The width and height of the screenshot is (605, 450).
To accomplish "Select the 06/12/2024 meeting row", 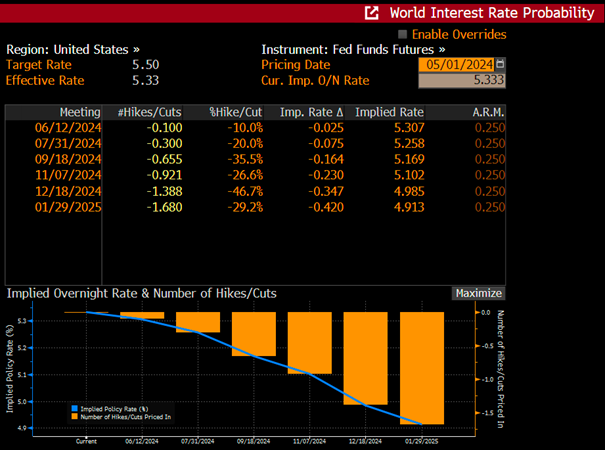I will [255, 128].
